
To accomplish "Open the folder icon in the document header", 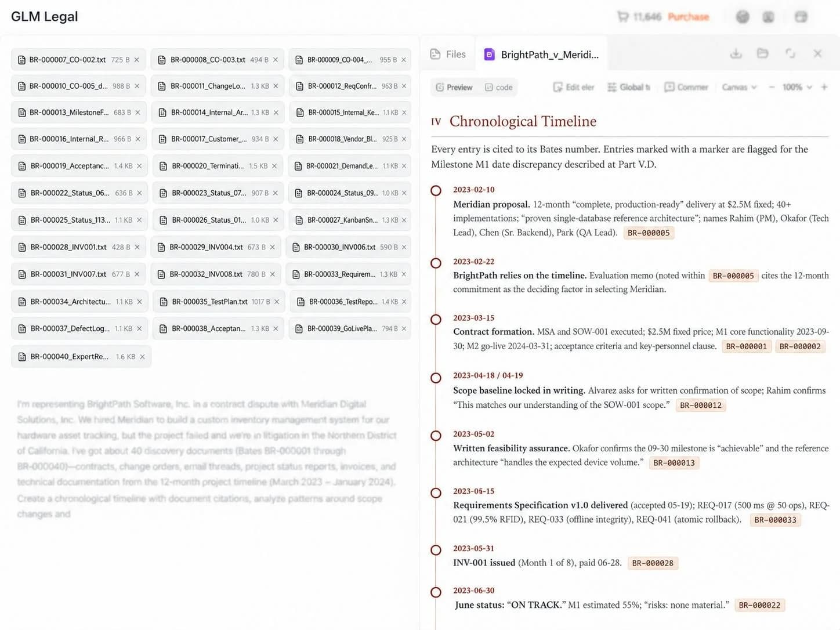I will (763, 53).
